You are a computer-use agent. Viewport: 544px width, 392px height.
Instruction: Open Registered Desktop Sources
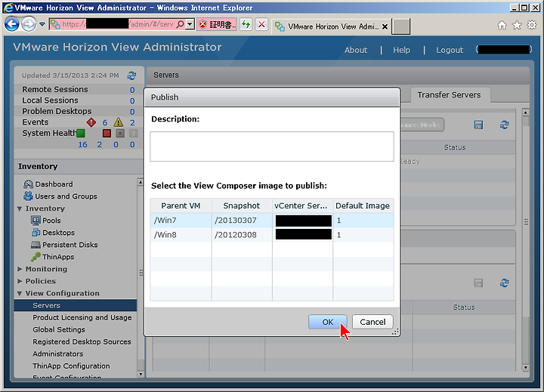tap(82, 341)
